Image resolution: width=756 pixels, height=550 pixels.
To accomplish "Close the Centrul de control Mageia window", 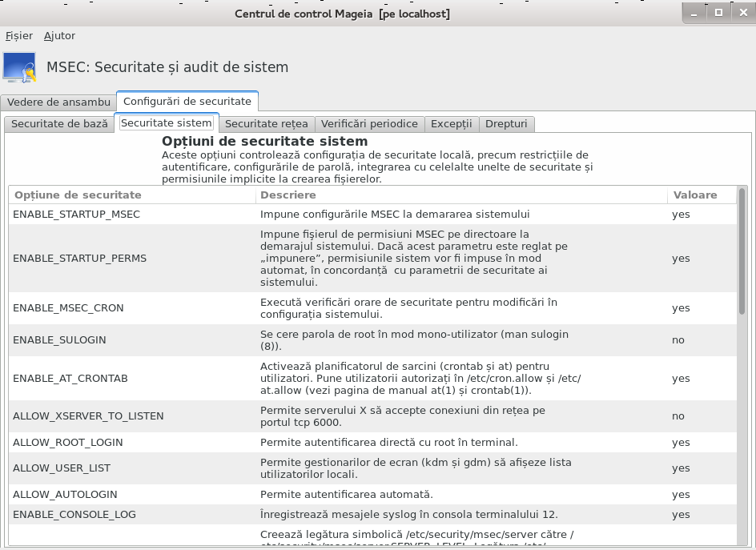I will 743,13.
